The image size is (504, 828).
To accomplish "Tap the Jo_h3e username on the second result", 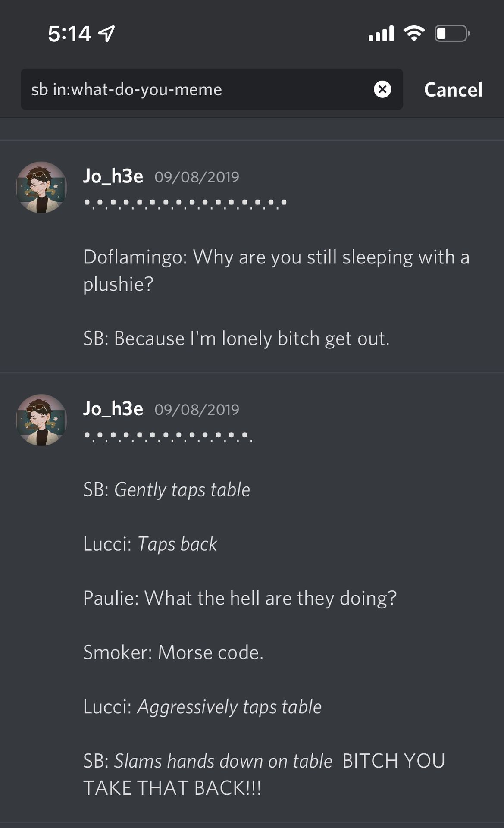I will [x=113, y=409].
